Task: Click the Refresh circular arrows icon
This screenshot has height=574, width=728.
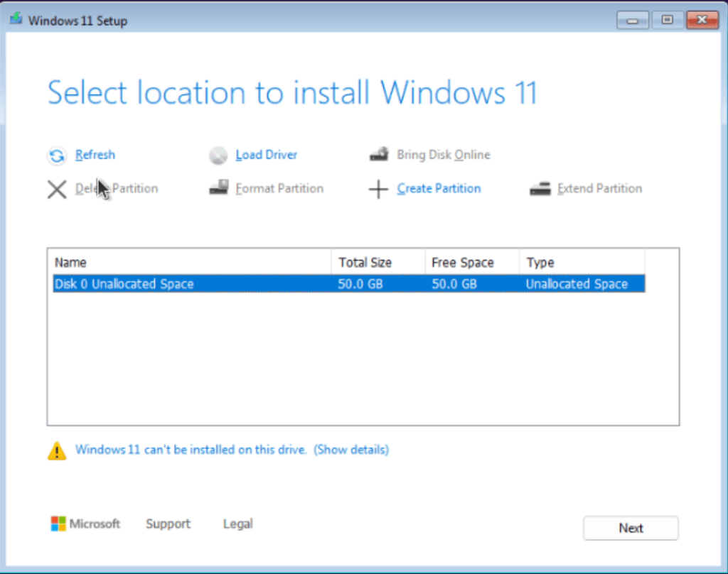Action: [57, 156]
